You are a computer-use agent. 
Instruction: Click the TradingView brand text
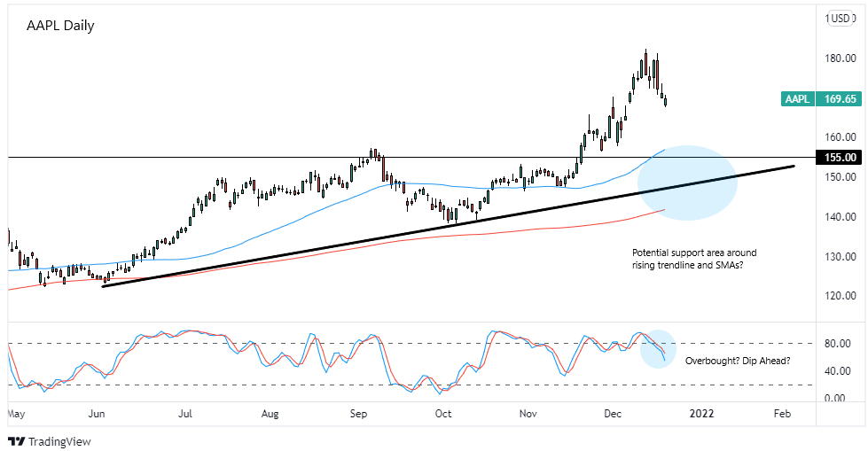59,441
